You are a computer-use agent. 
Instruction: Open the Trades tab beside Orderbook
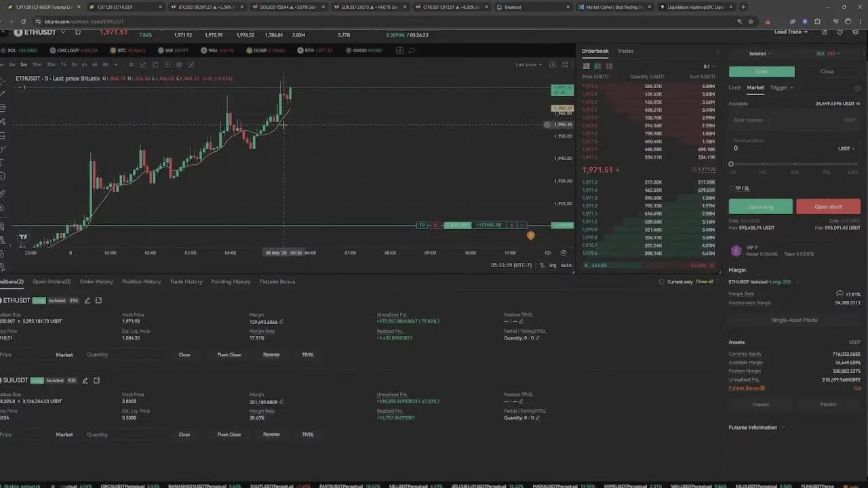[x=625, y=51]
